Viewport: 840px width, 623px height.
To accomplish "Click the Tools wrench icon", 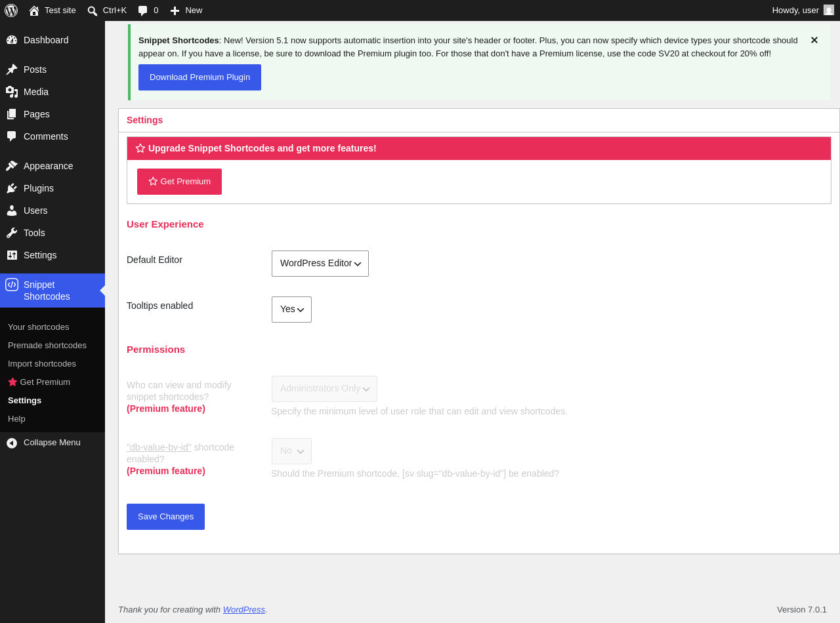I will [x=12, y=233].
